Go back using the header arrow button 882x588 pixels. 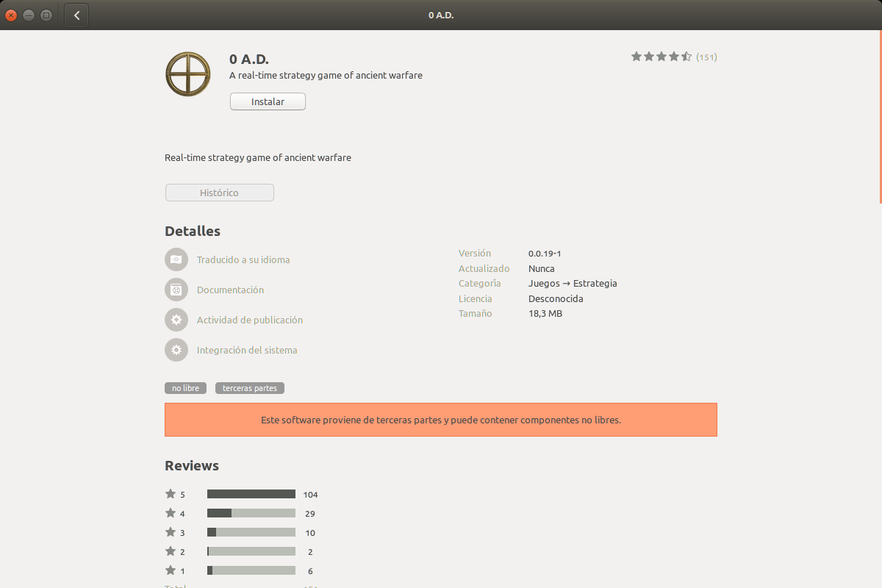coord(76,15)
